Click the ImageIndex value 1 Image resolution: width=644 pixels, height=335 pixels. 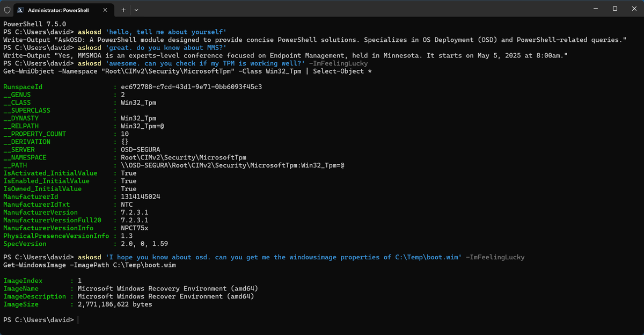click(79, 281)
